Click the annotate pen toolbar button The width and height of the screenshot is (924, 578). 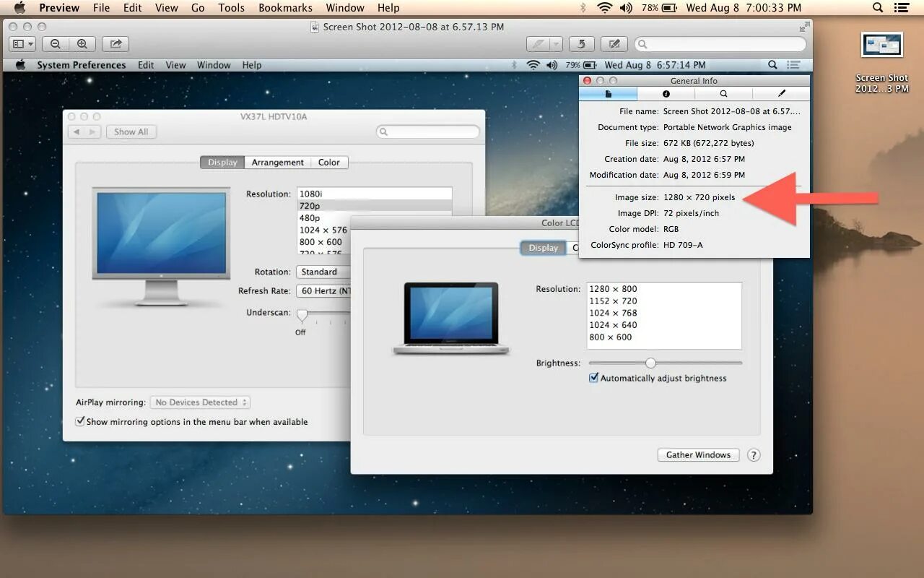[x=538, y=44]
